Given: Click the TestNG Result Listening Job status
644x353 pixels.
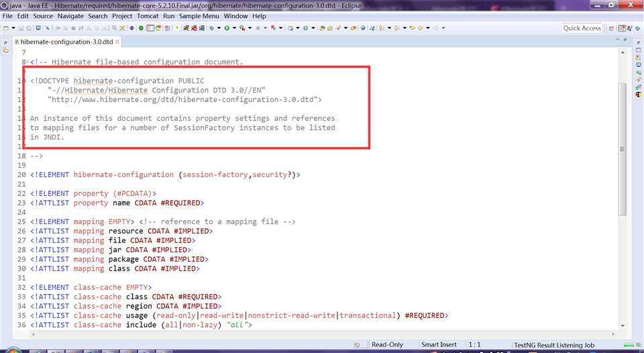Looking at the screenshot, I should [554, 345].
